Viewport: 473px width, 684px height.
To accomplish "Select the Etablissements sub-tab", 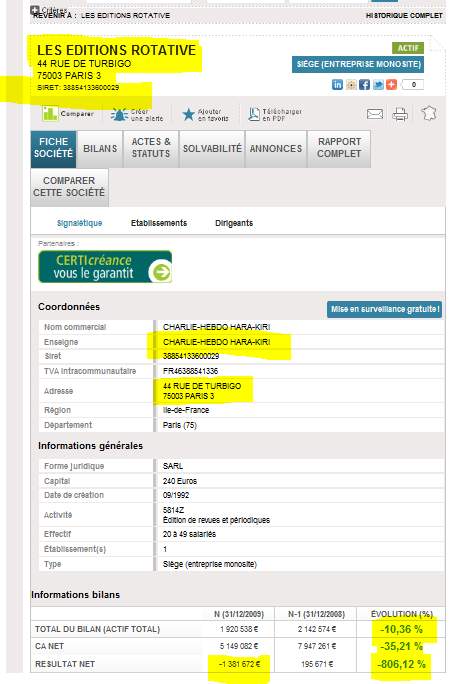I will 159,223.
